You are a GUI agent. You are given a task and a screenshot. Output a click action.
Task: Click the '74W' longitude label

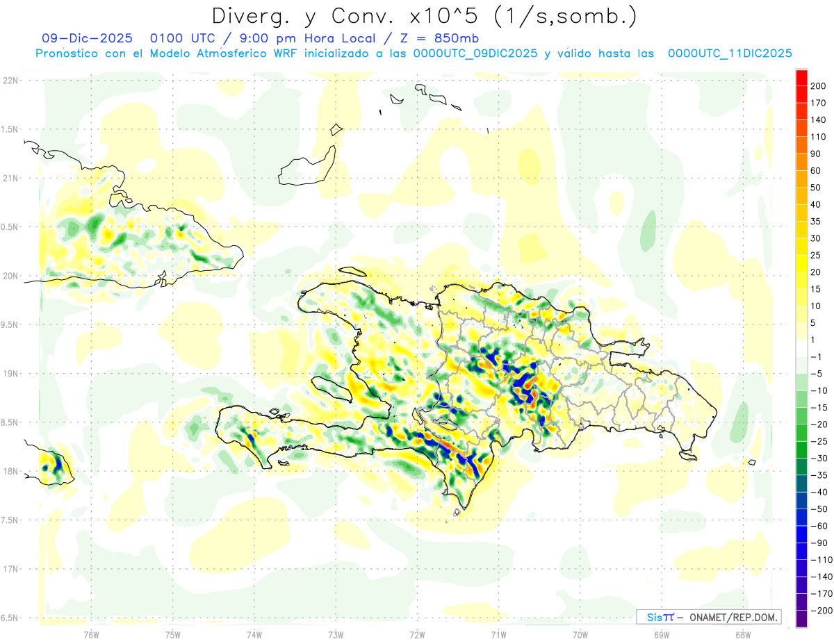coord(254,634)
